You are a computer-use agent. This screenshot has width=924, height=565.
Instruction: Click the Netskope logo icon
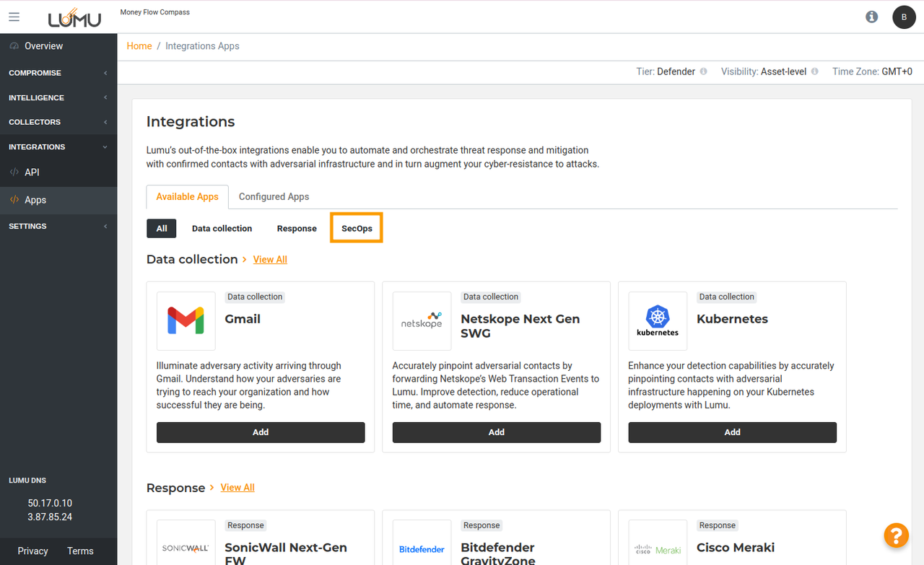click(422, 320)
